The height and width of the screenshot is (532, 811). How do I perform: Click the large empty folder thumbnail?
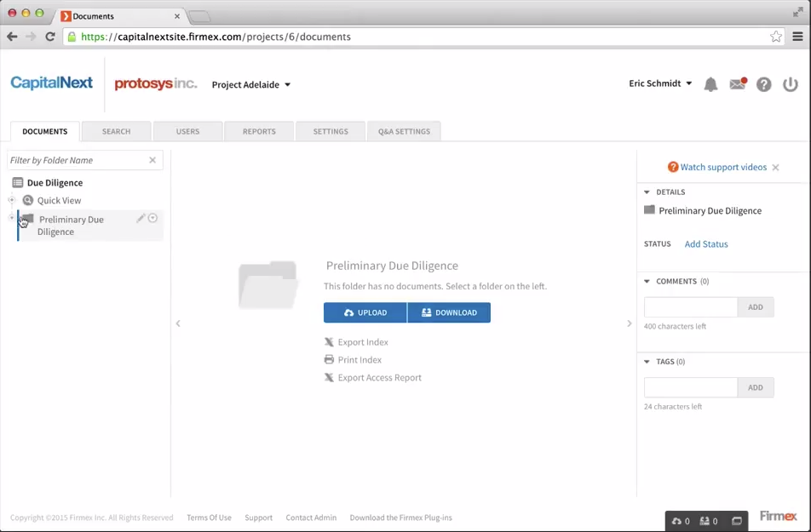(267, 285)
